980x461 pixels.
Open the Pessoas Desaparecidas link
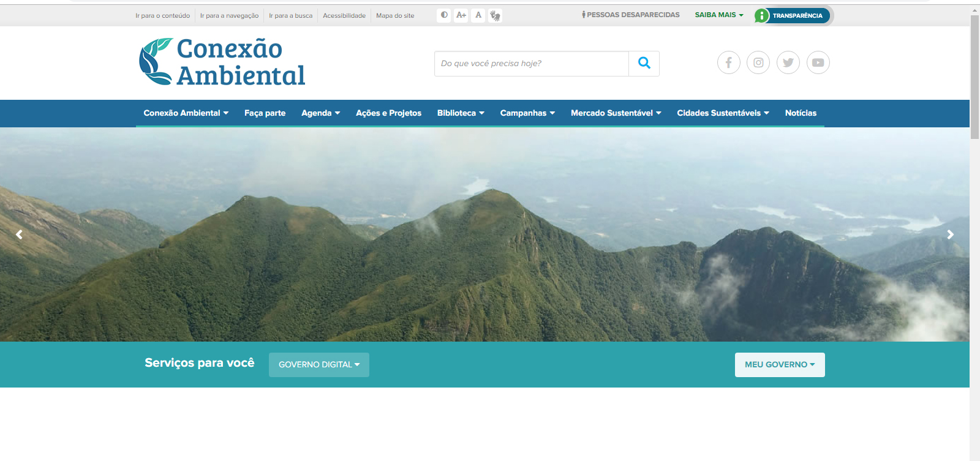(631, 15)
